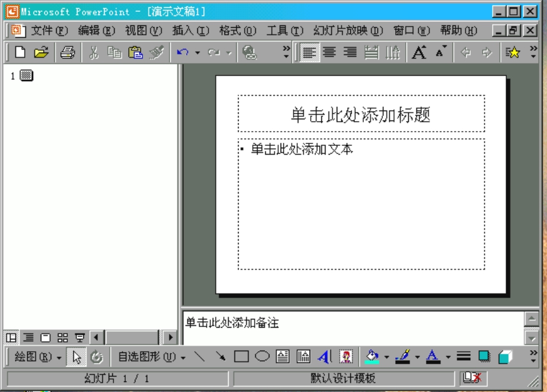Open the 视图(V) menu
The height and width of the screenshot is (392, 547).
[144, 31]
